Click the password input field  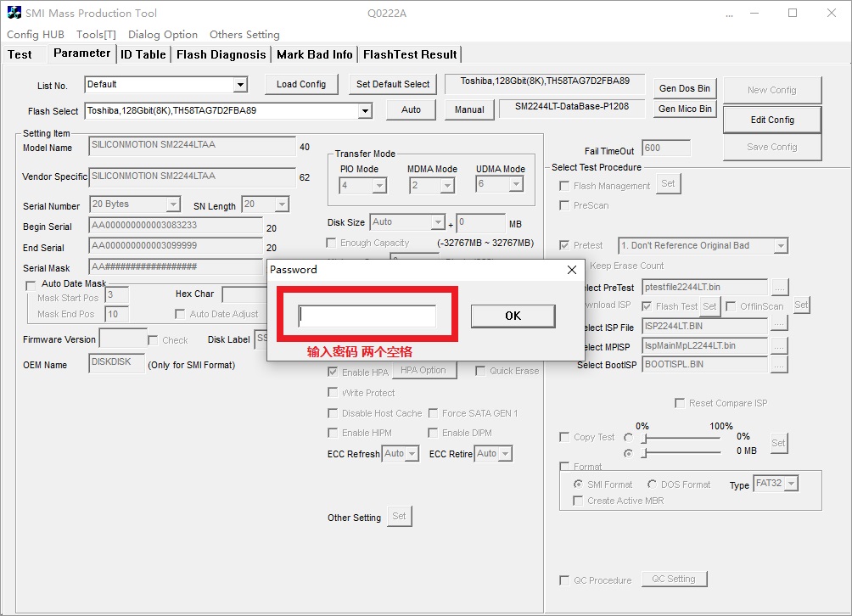click(367, 316)
